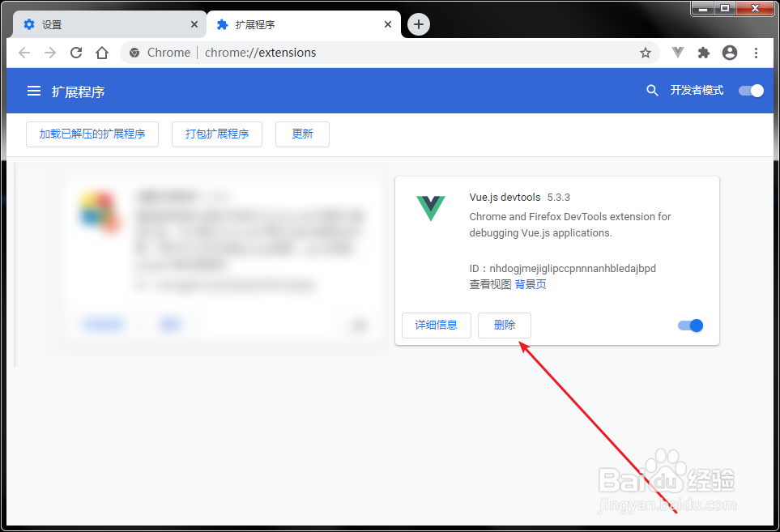Screen dimensions: 780x532
Task: Open the browser home page
Action: pyautogui.click(x=102, y=53)
